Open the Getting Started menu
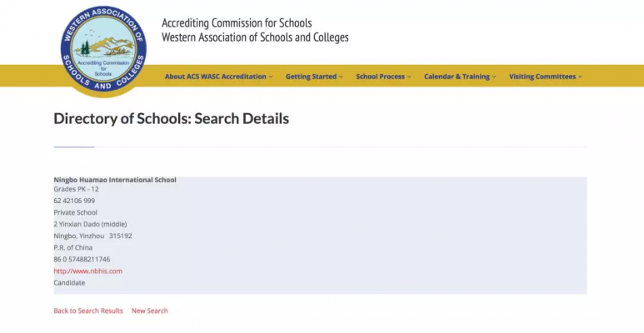 tap(314, 77)
